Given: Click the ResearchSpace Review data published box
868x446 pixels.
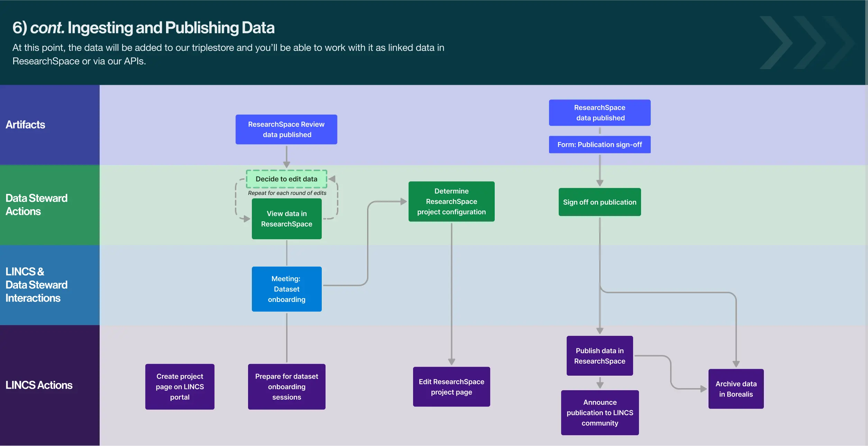Looking at the screenshot, I should click(286, 130).
